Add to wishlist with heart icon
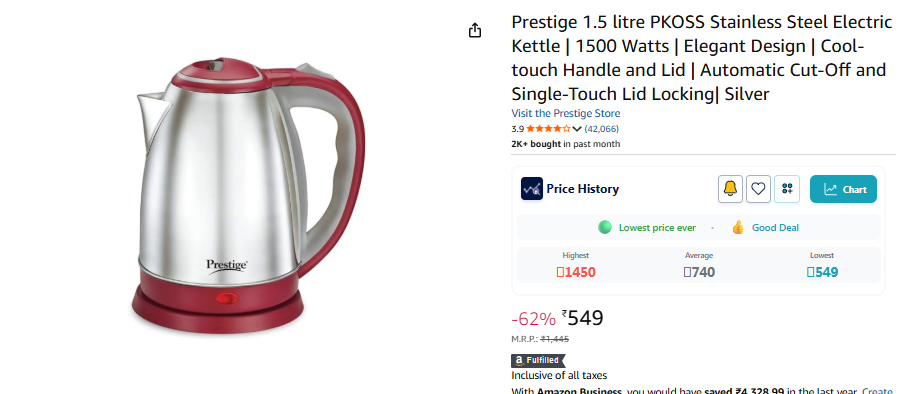The width and height of the screenshot is (902, 394). [x=758, y=189]
